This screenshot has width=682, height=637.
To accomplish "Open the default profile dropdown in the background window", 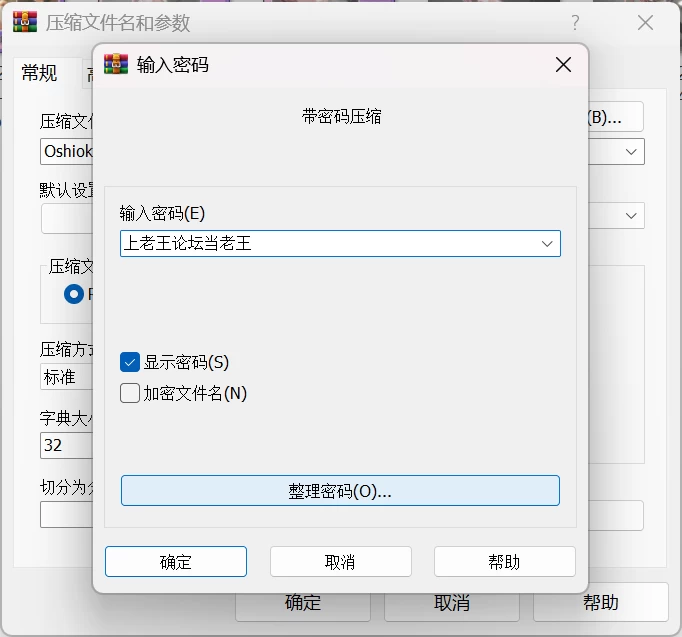I will click(x=631, y=216).
